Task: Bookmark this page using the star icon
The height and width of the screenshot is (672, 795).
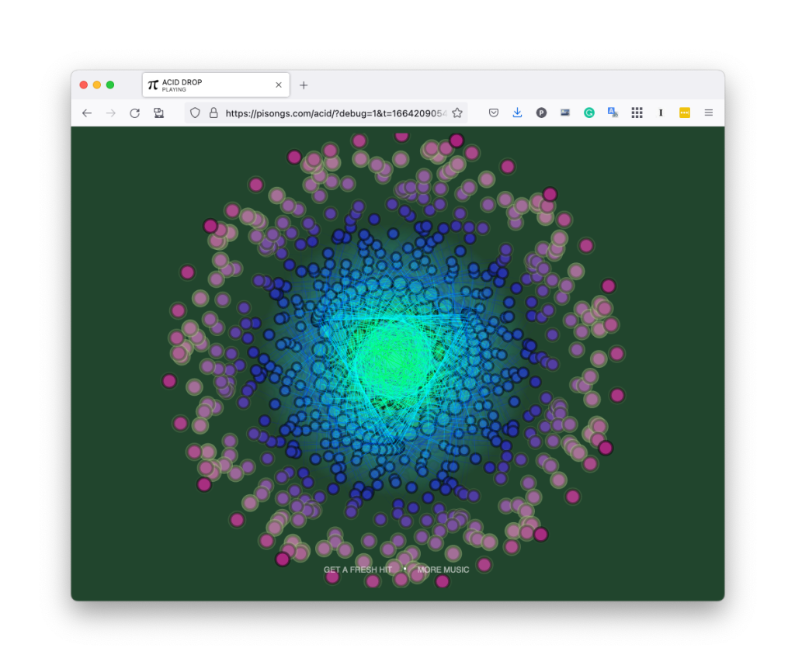Action: click(x=457, y=113)
